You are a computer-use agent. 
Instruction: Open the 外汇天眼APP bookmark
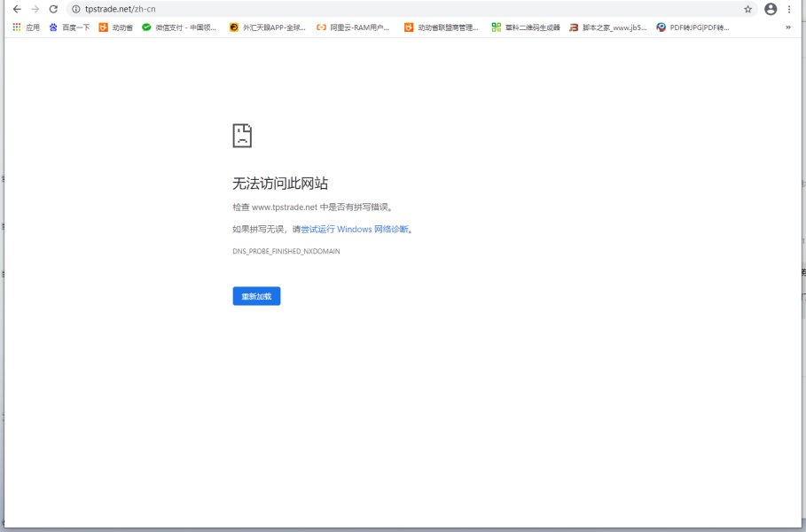click(268, 27)
